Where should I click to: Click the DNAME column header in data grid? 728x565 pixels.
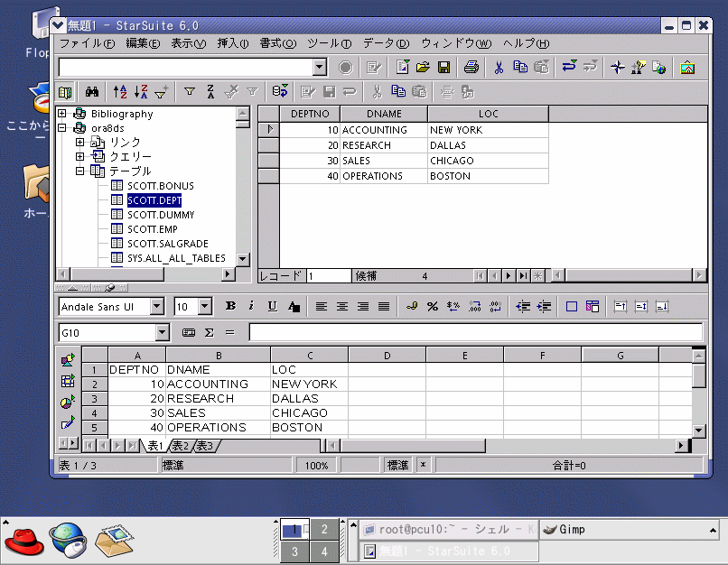coord(384,114)
